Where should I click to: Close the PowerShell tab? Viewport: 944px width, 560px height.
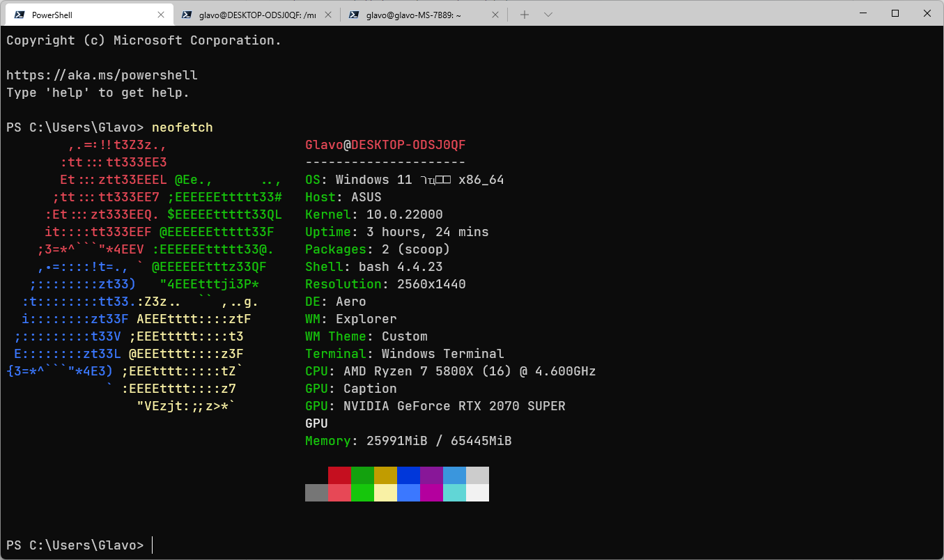pyautogui.click(x=161, y=15)
